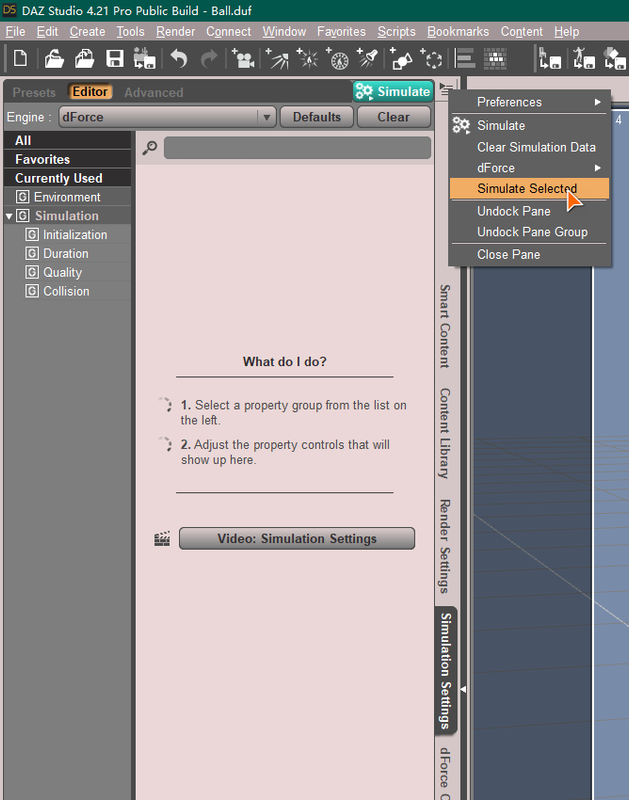Open the Render menu
629x800 pixels.
point(175,32)
